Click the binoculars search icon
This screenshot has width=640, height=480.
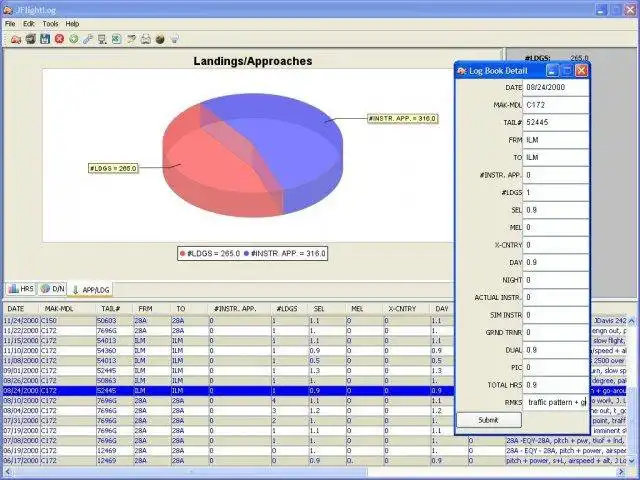(x=146, y=39)
